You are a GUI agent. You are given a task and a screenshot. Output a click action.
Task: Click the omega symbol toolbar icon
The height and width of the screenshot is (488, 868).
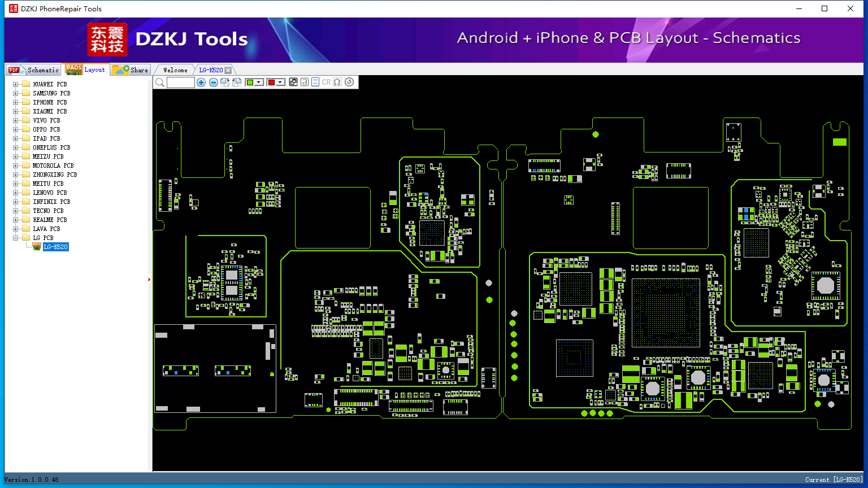337,82
